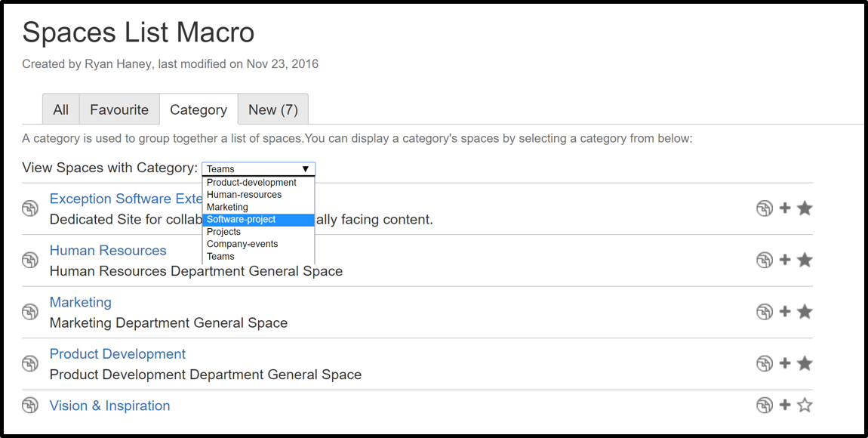The image size is (868, 438).
Task: Choose Projects in the category list
Action: pos(223,232)
